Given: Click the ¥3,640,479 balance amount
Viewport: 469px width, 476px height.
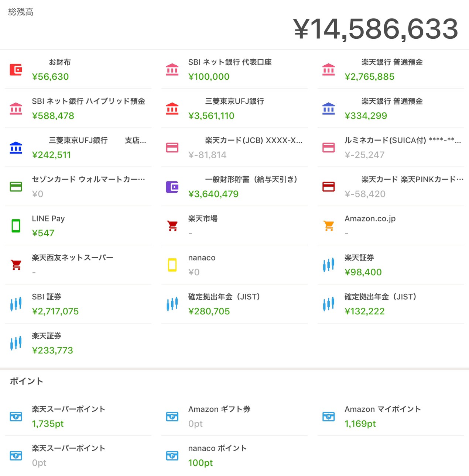Looking at the screenshot, I should [213, 194].
